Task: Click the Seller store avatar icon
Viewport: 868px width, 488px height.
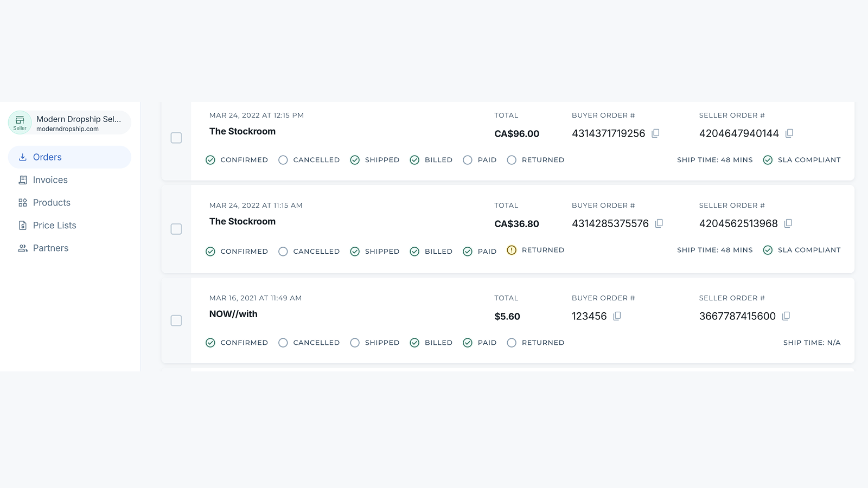Action: pos(20,122)
